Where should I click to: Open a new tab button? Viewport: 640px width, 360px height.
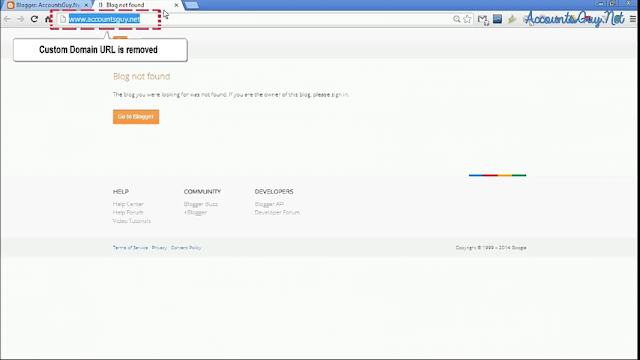click(x=192, y=5)
